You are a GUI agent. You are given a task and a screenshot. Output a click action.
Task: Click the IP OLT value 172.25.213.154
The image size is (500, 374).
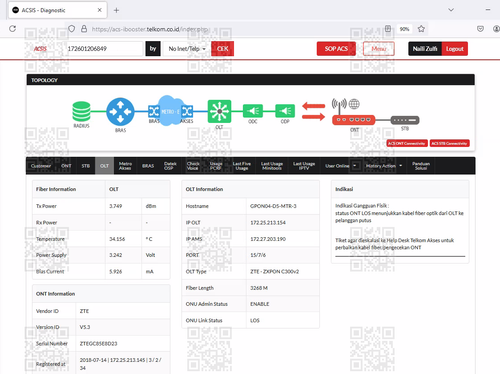coord(268,222)
